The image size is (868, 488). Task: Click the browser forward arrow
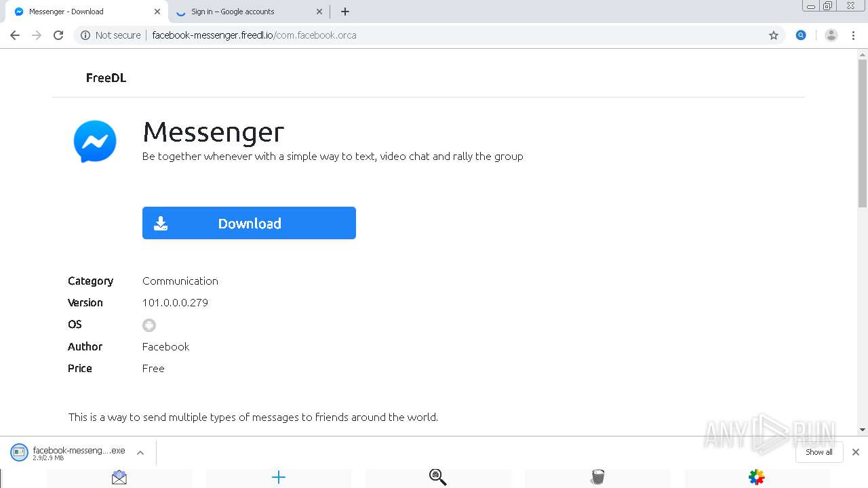37,35
